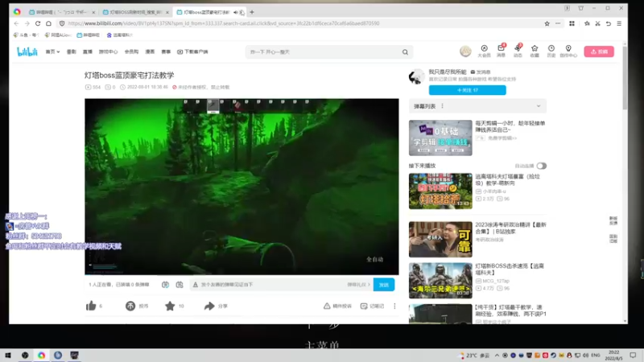
Task: Open danmaku settings icon beside input
Action: tap(180, 285)
